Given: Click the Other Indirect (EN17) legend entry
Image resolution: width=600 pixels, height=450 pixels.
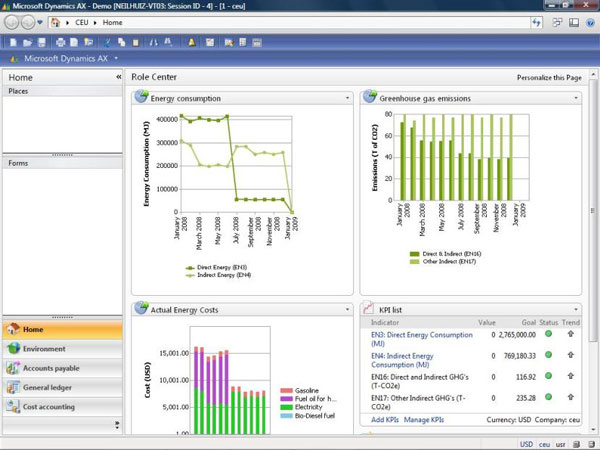Looking at the screenshot, I should [x=443, y=262].
